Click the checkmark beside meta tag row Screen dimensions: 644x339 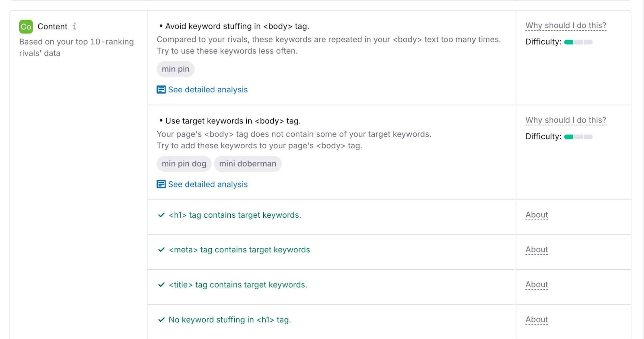pyautogui.click(x=161, y=250)
